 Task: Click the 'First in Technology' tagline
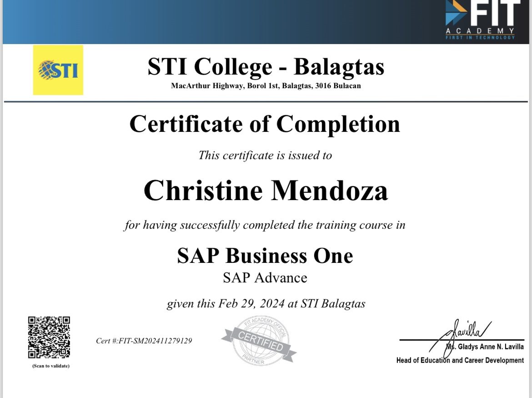tap(480, 37)
